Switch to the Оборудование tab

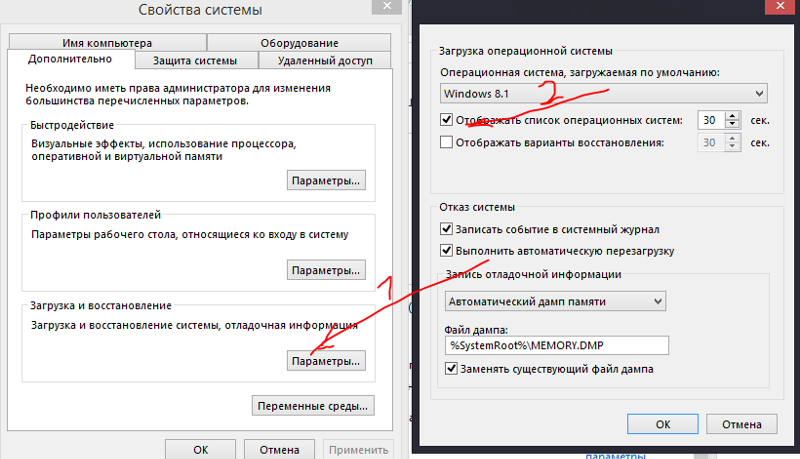[x=299, y=43]
